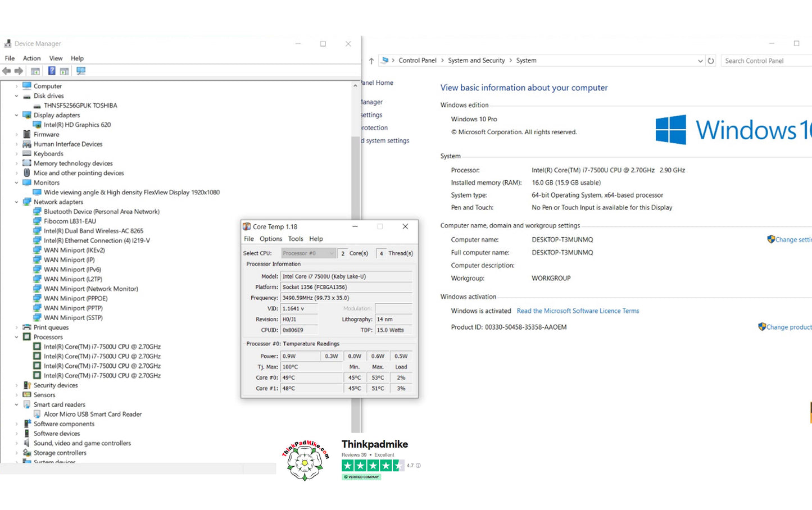Collapse the Network adapters node
The width and height of the screenshot is (812, 510).
[16, 202]
